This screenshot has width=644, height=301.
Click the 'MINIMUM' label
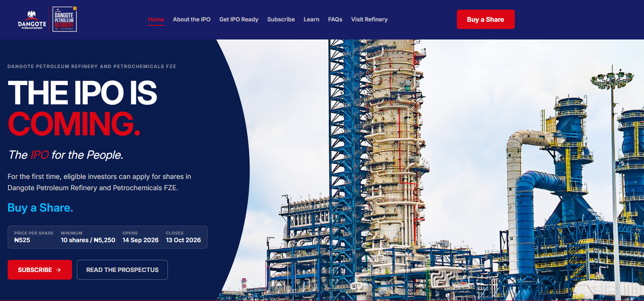tap(72, 233)
